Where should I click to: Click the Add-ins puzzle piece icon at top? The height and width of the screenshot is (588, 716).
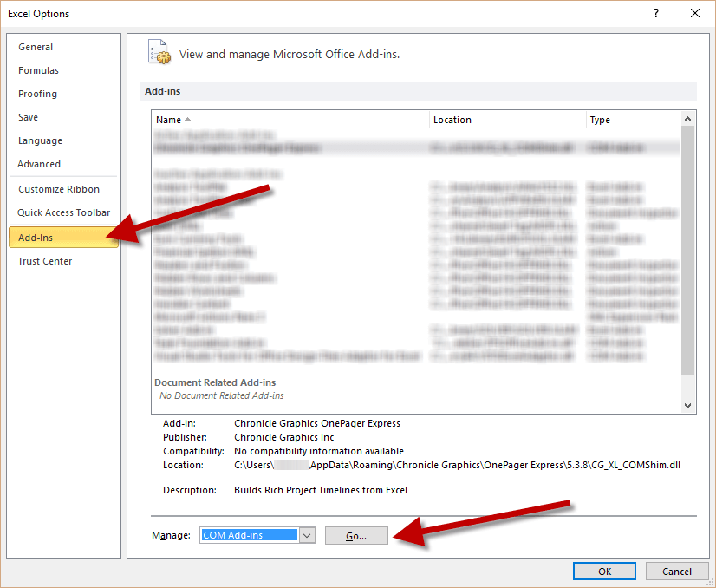(159, 52)
